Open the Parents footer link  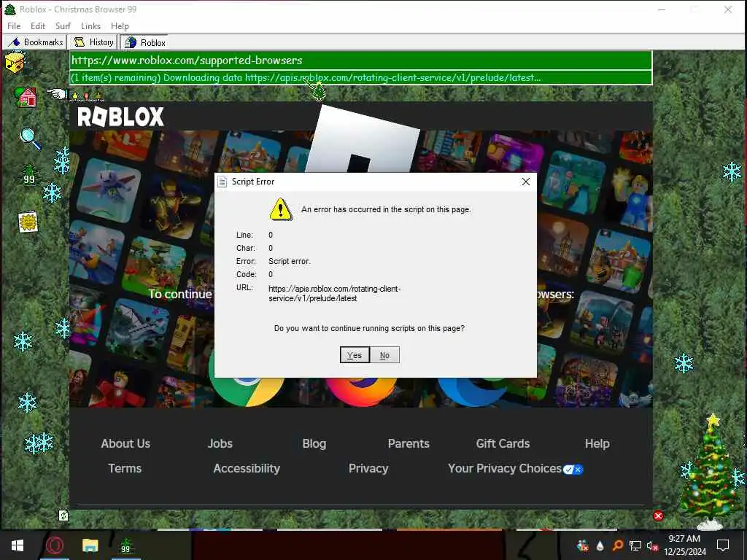coord(409,443)
